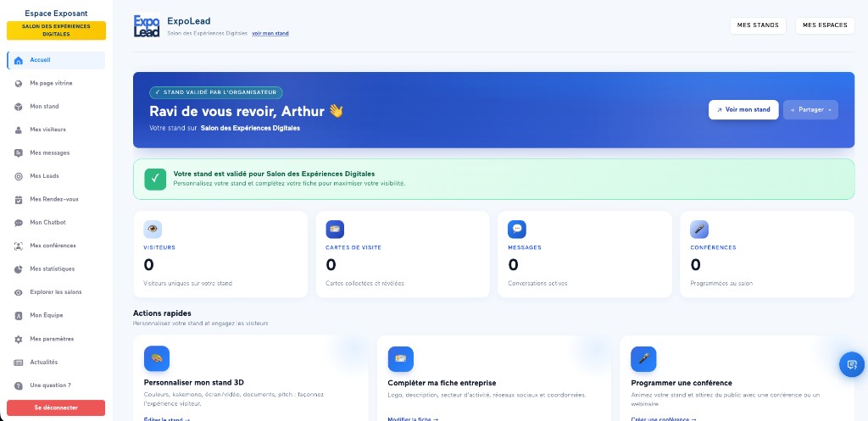Click the icon beside Mes conférences
The width and height of the screenshot is (868, 421).
[19, 247]
